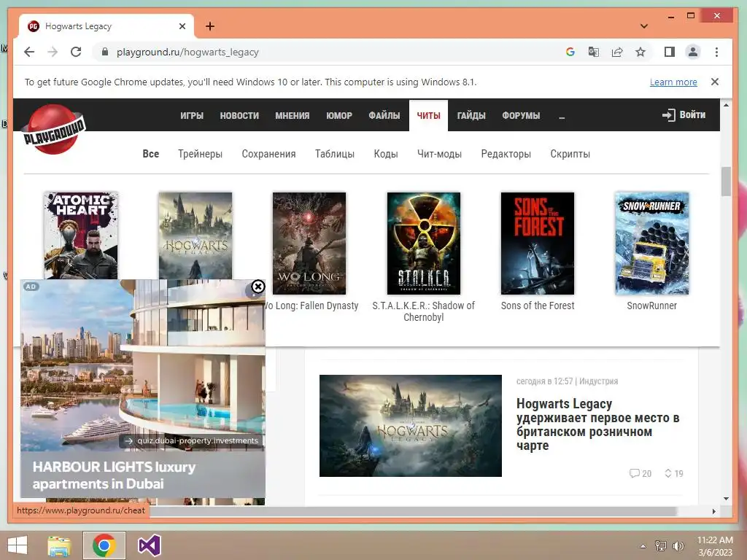Open the МНЕНИЯ menu item

click(x=292, y=115)
